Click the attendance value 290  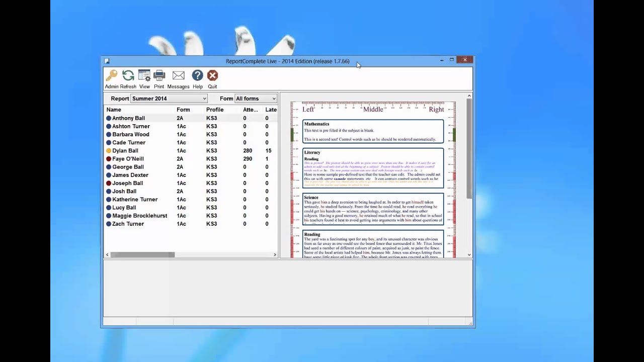(x=248, y=159)
